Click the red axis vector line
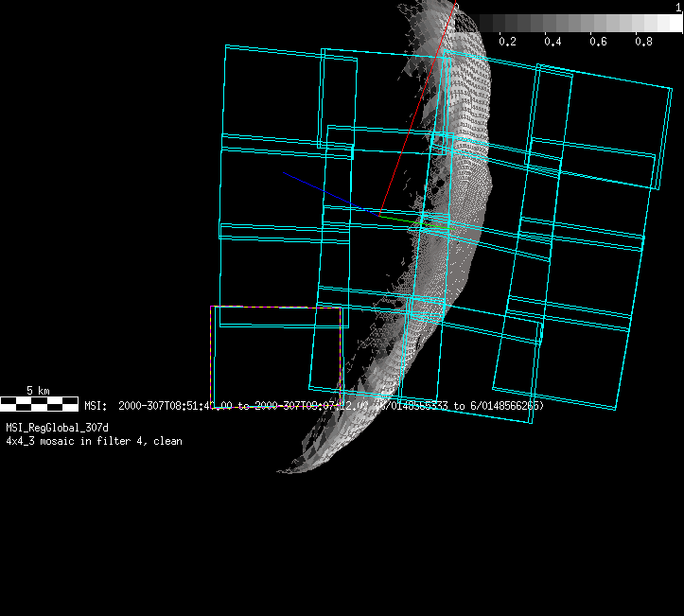This screenshot has height=616, width=684. (x=416, y=112)
